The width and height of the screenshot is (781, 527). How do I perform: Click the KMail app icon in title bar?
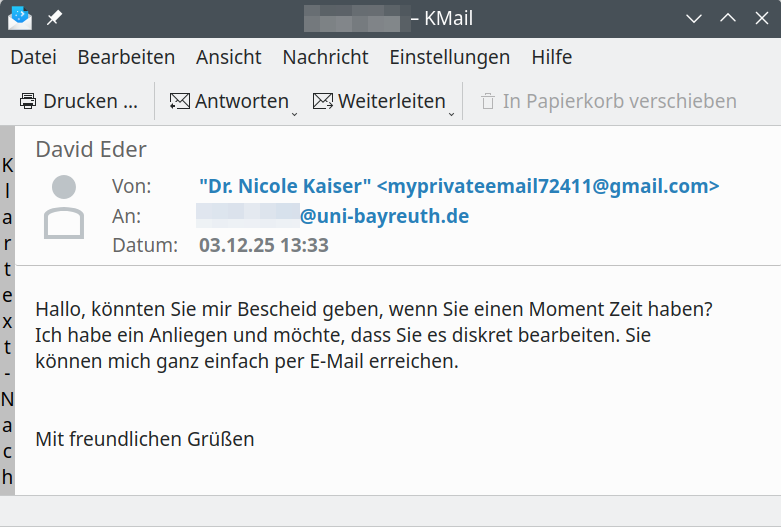(19, 18)
